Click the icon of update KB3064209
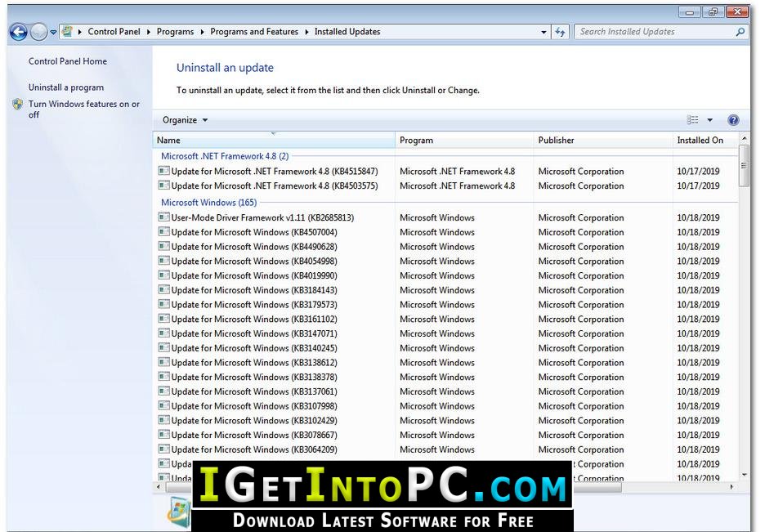The height and width of the screenshot is (532, 765). coord(164,449)
